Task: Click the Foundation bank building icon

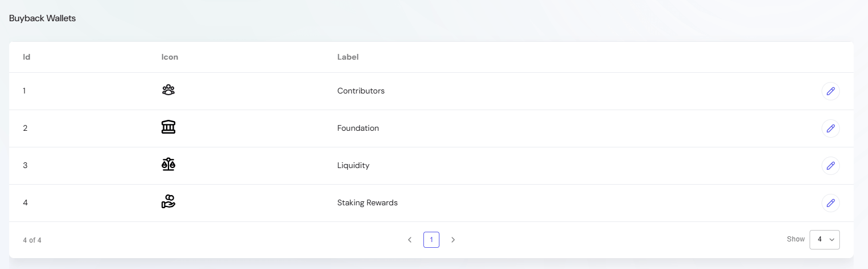Action: [x=168, y=127]
